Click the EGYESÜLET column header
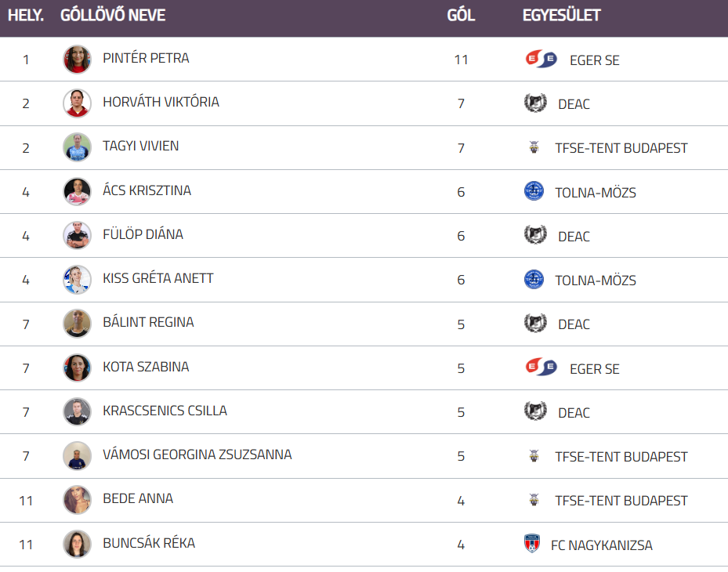 coord(561,15)
